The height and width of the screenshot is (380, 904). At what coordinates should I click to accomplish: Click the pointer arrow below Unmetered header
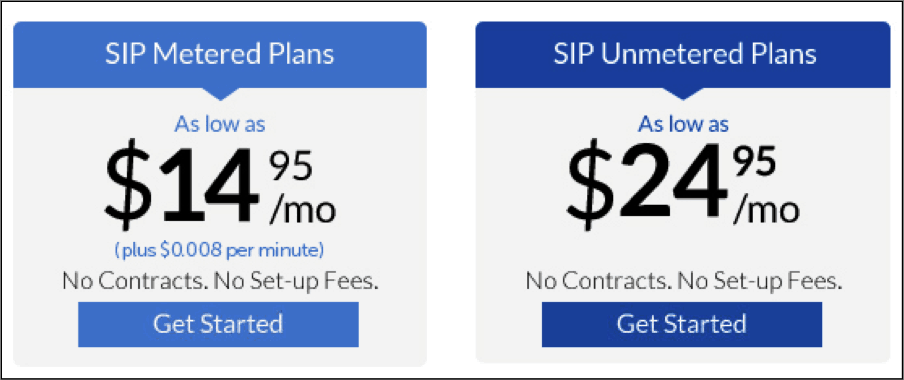[x=683, y=94]
